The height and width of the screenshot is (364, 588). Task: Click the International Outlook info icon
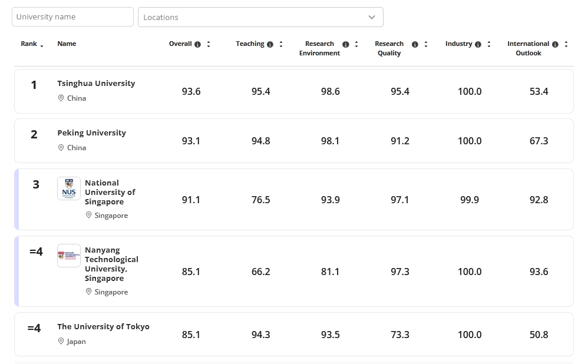pyautogui.click(x=555, y=44)
